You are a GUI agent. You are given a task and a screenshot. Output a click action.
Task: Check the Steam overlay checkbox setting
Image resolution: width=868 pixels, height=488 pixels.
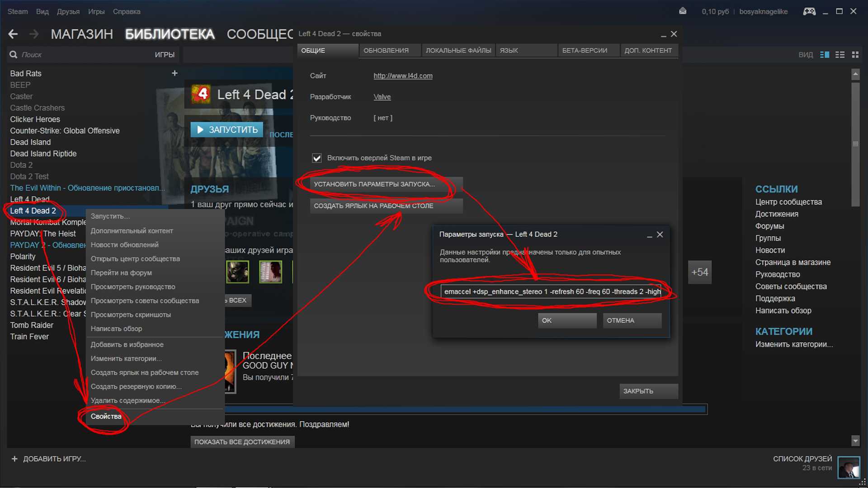click(318, 157)
